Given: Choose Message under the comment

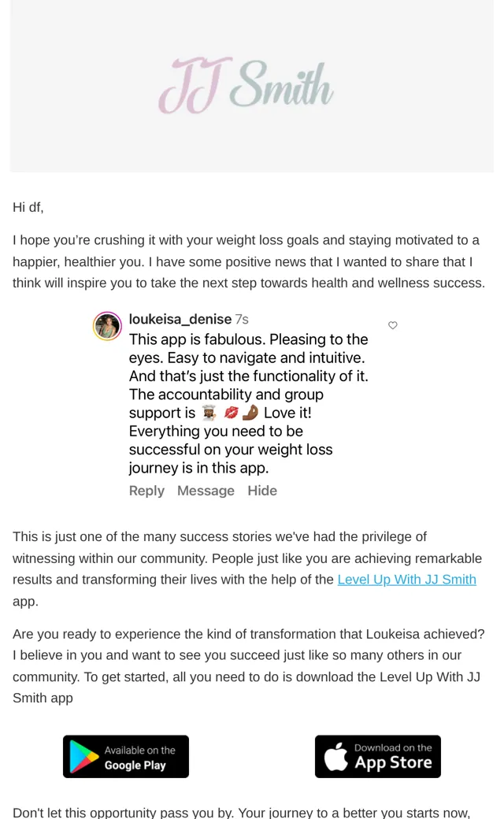Looking at the screenshot, I should 206,491.
